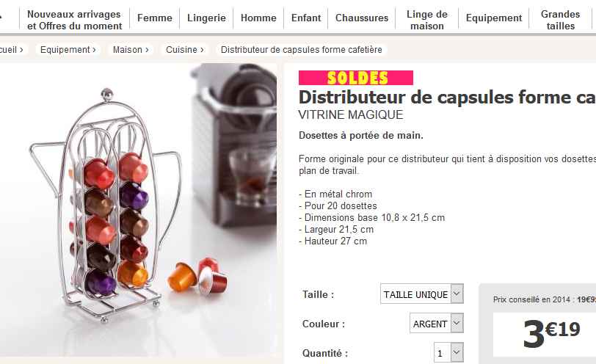Open the Homme category
Image resolution: width=596 pixels, height=364 pixels.
click(x=258, y=18)
